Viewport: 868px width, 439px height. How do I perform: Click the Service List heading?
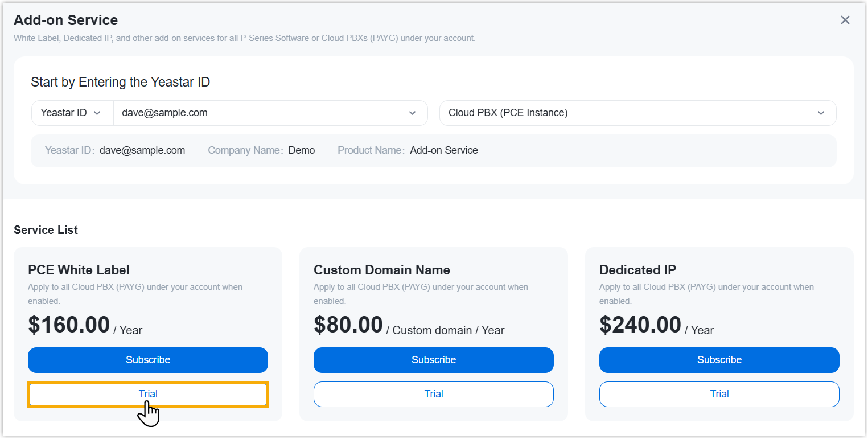46,230
